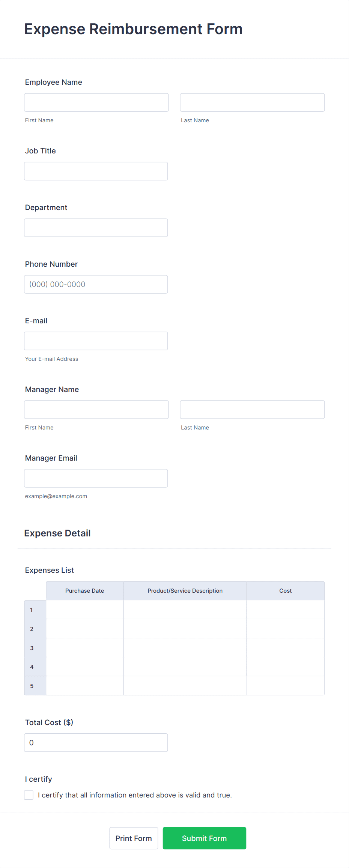The width and height of the screenshot is (349, 868).
Task: Click the Cost cell in row 3
Action: coord(285,647)
